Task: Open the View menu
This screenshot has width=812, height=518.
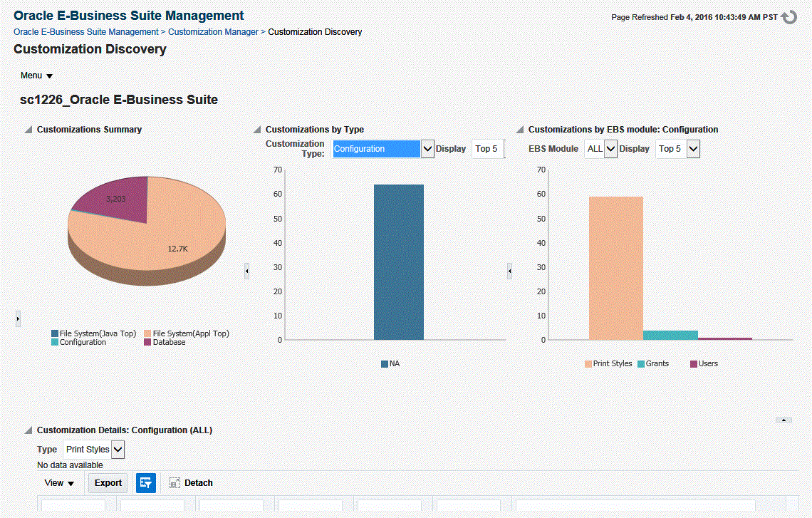Action: pos(59,483)
